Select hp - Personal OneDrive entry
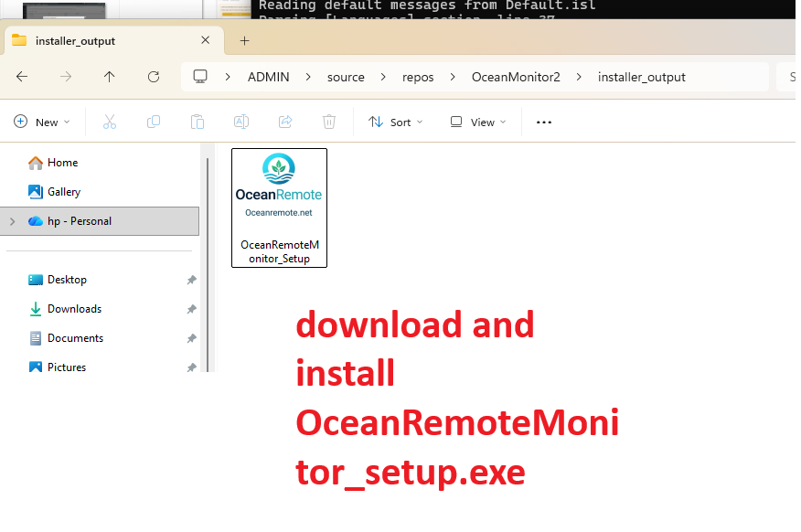 coord(100,221)
